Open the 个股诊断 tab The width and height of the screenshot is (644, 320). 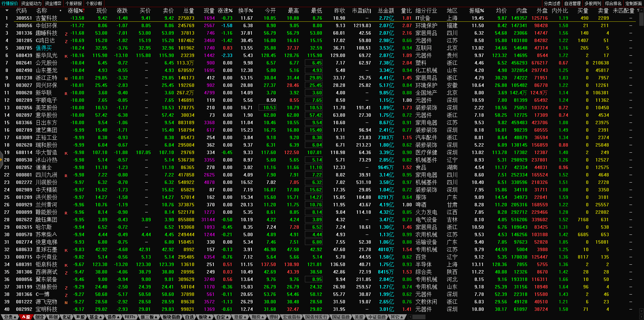[x=94, y=3]
